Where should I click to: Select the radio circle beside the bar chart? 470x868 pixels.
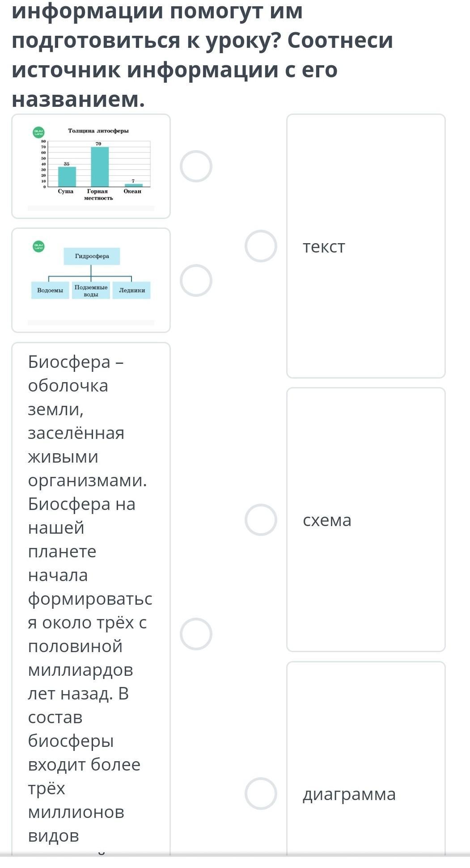coord(196,166)
